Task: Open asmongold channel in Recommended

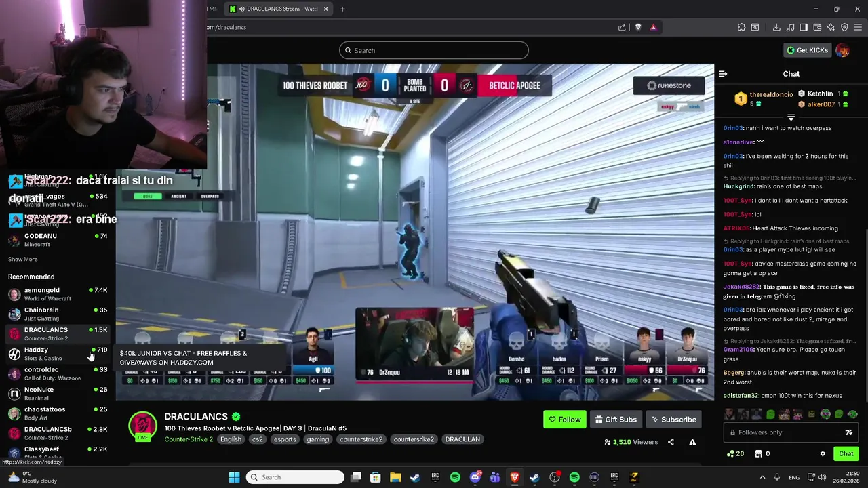Action: [x=58, y=294]
